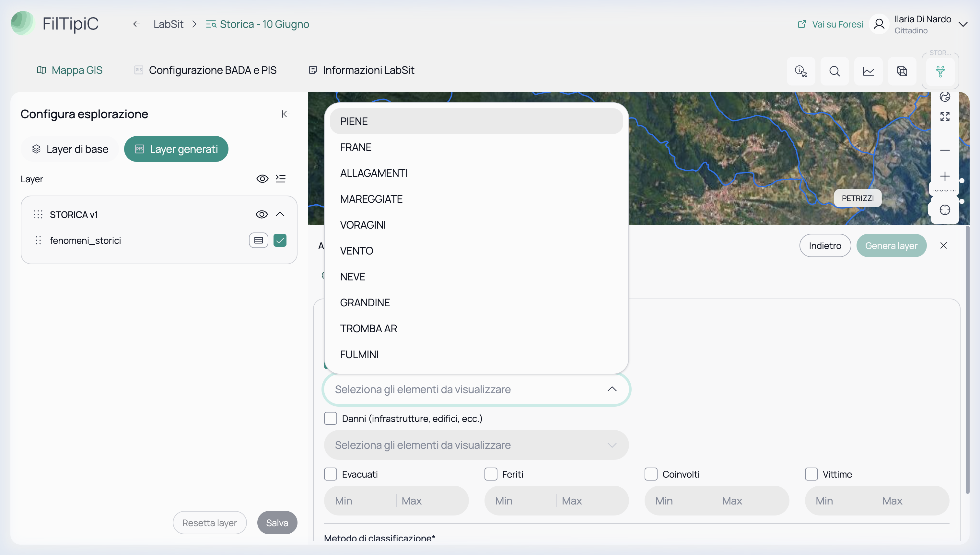Open the Danni elements dropdown
The height and width of the screenshot is (555, 980).
pyautogui.click(x=476, y=445)
